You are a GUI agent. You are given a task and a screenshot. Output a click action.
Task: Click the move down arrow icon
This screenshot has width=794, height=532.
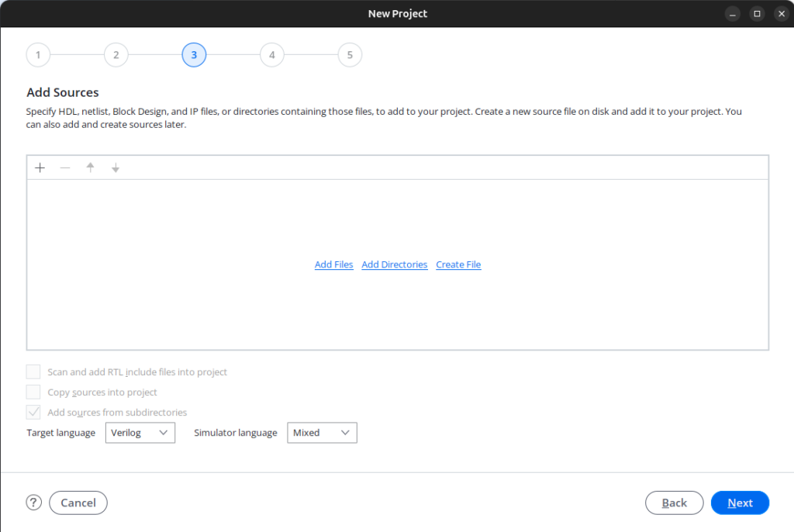(x=116, y=168)
